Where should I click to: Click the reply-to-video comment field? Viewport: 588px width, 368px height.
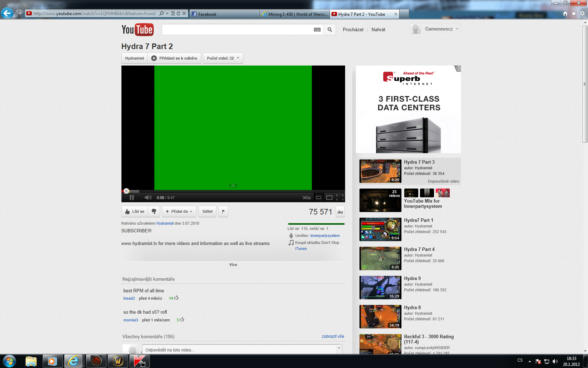239,350
